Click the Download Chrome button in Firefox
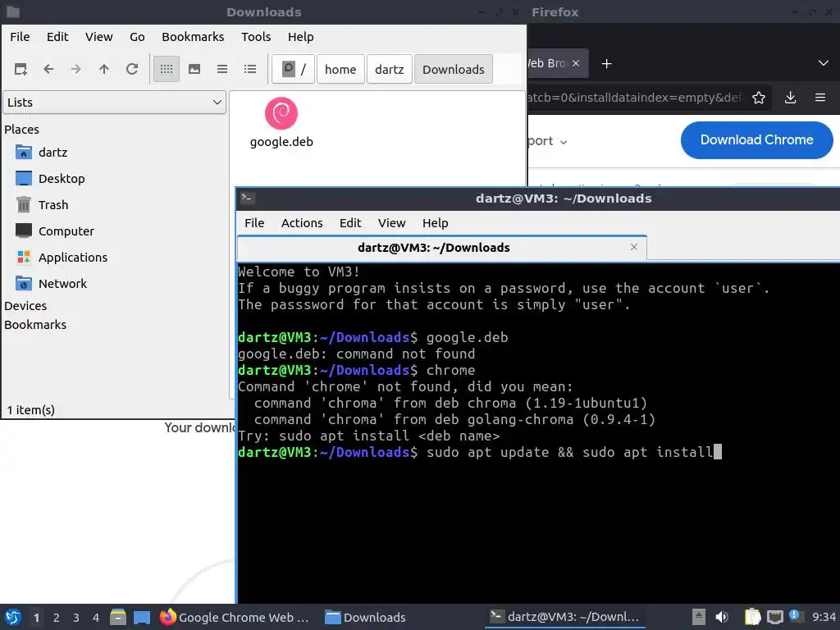840x630 pixels. 756,140
